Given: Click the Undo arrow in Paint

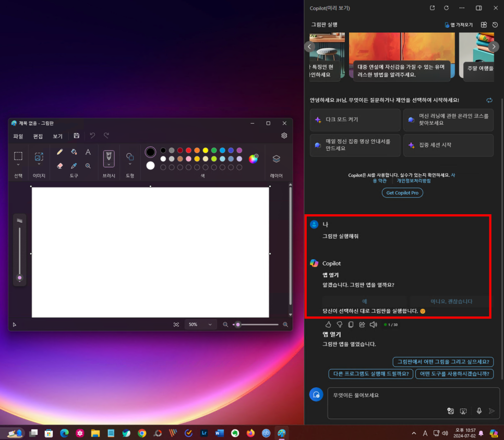Looking at the screenshot, I should pos(92,136).
